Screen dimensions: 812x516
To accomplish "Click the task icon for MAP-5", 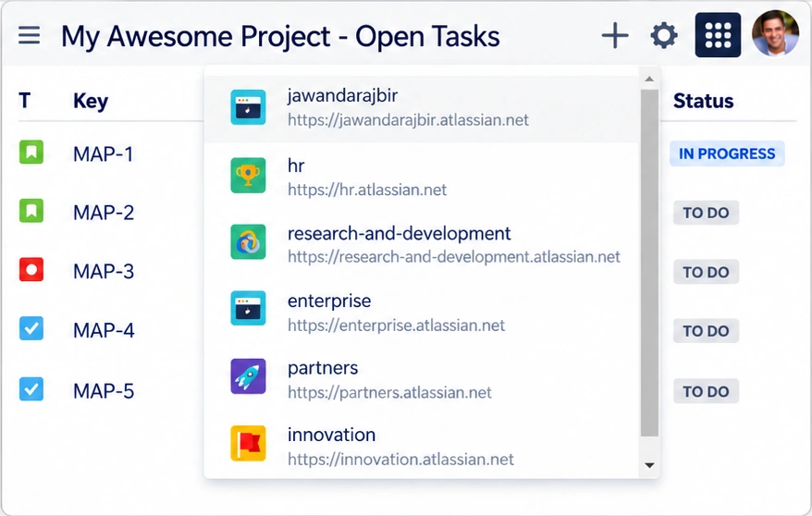I will [x=31, y=389].
